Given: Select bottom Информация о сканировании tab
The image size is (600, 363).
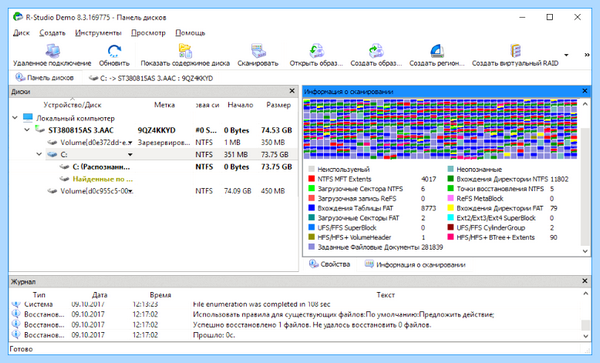Looking at the screenshot, I should pos(415,264).
